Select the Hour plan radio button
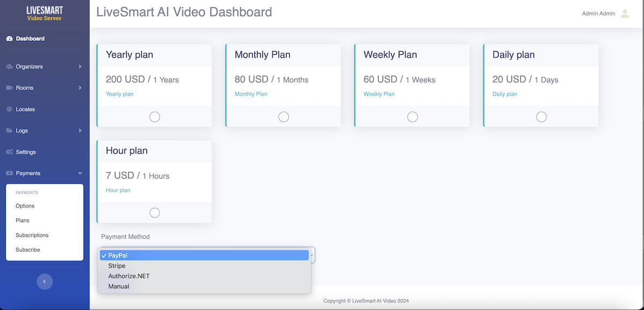 click(x=155, y=213)
